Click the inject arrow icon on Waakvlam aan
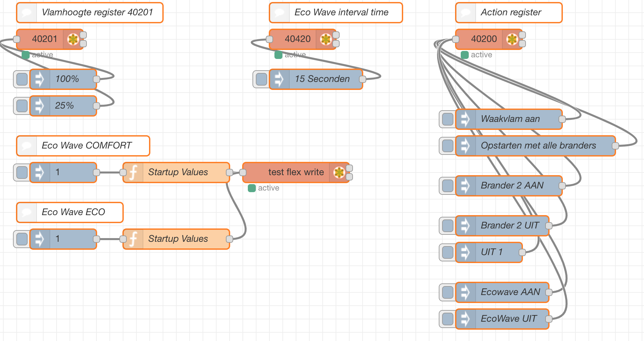 [x=465, y=119]
